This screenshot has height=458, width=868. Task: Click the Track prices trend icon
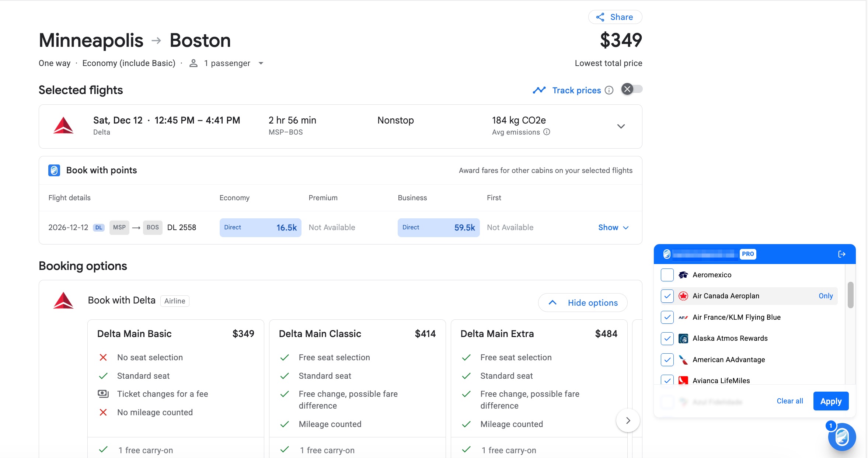point(539,90)
